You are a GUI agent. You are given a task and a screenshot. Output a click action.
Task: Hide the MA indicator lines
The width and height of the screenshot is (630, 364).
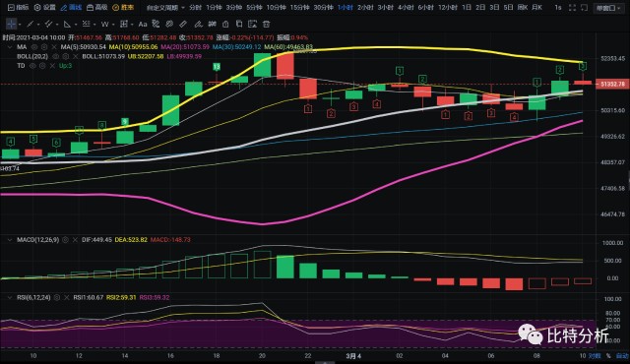click(x=34, y=47)
